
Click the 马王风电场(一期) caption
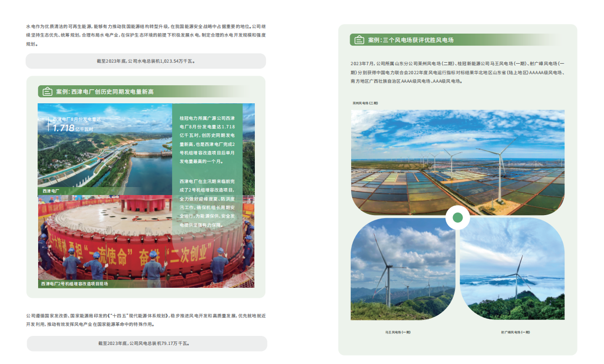[x=398, y=332]
